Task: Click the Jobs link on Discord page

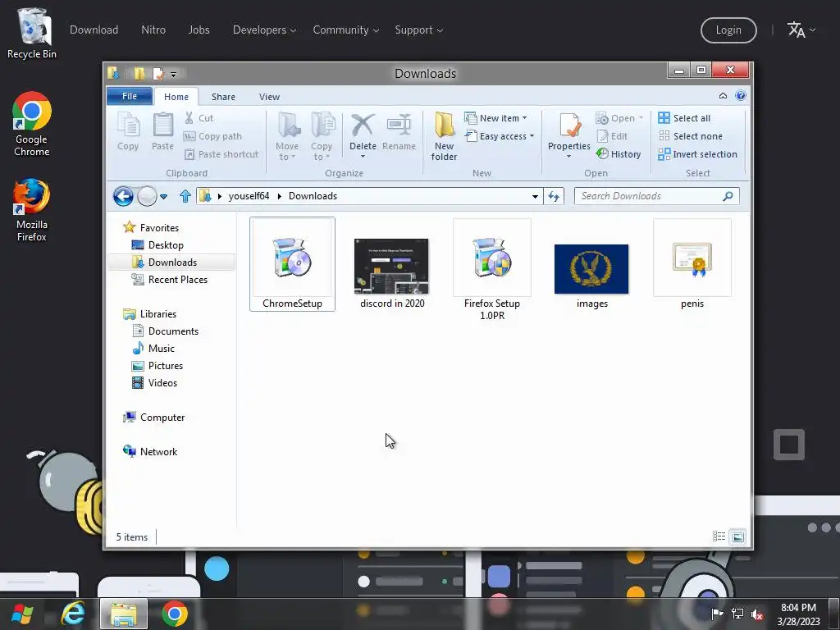Action: click(x=199, y=30)
